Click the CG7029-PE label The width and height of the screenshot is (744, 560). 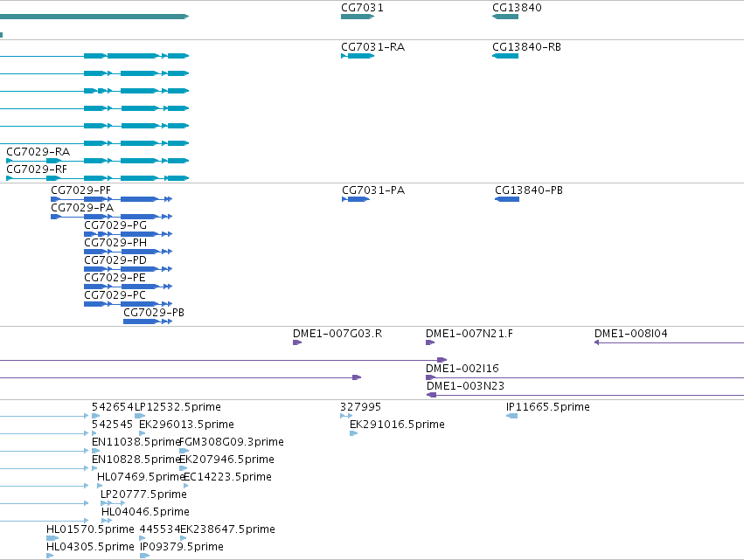[x=115, y=278]
